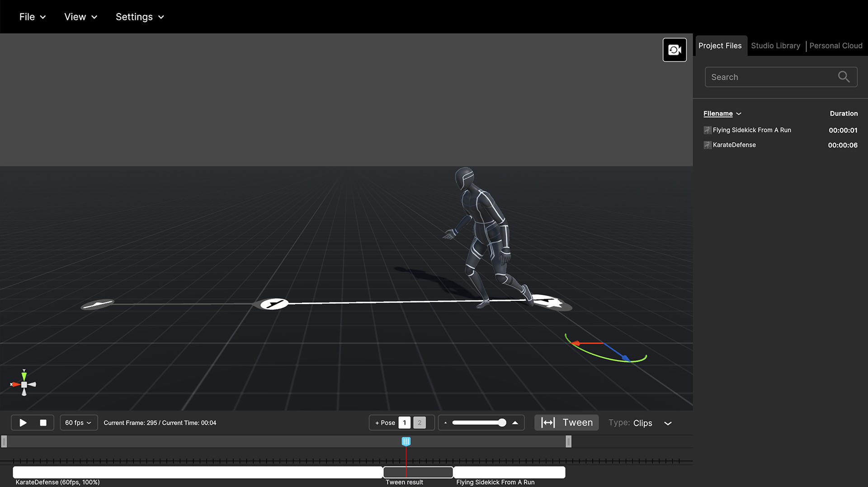Screen dimensions: 868x487
Task: Click the small triangle zoom-out icon
Action: click(x=445, y=423)
